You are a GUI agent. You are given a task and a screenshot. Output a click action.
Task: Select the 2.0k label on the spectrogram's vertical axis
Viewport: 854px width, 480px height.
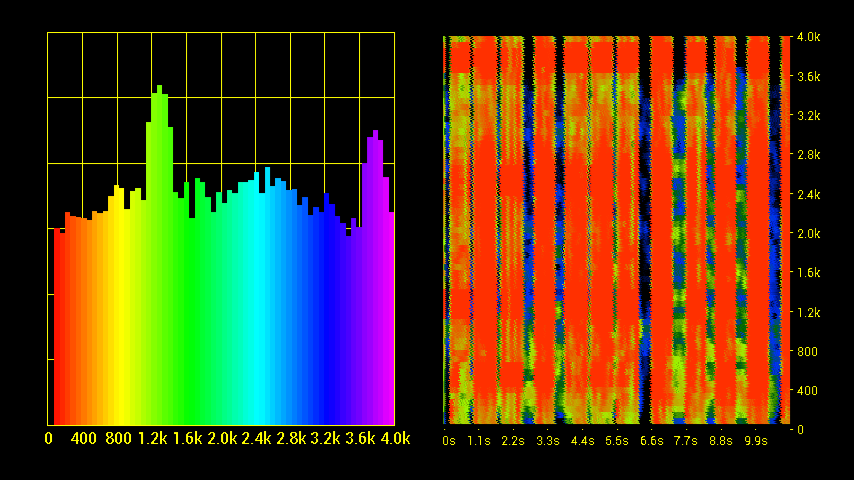pos(809,234)
